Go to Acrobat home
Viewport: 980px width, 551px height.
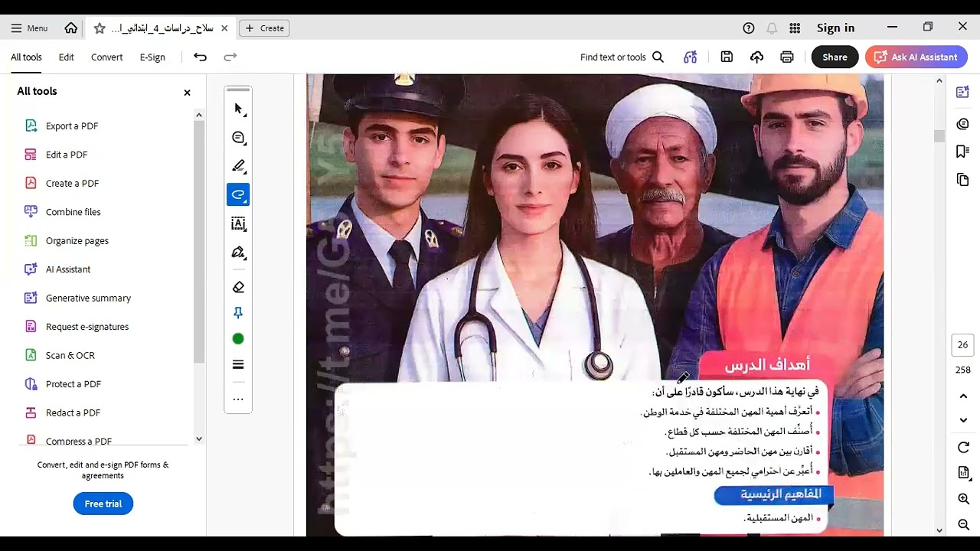tap(71, 28)
